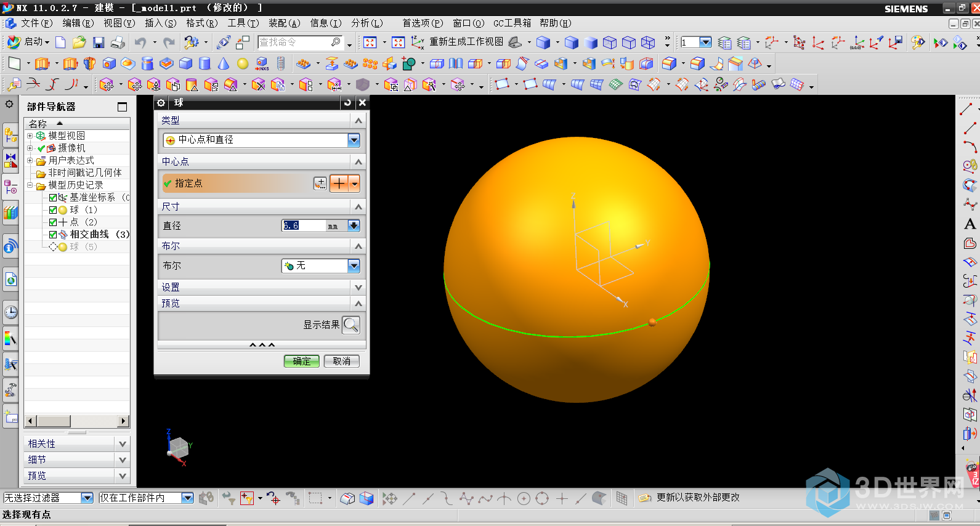Click the inferred point type button
Image resolution: width=980 pixels, height=526 pixels.
339,183
